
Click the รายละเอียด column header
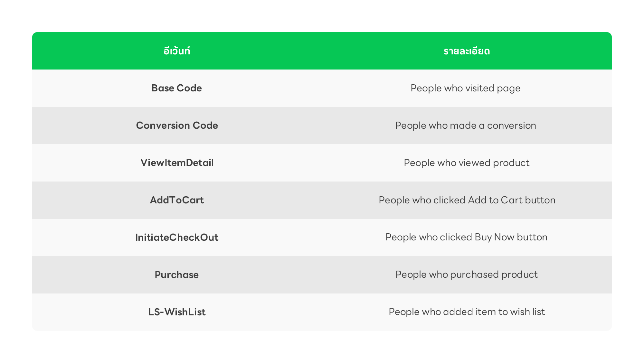point(467,51)
